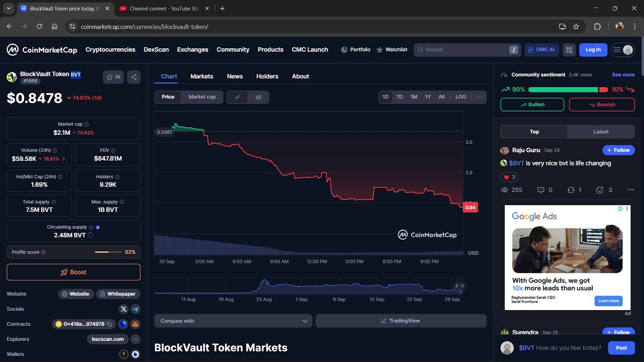644x362 pixels.
Task: Click the post comment input field
Action: point(561,348)
